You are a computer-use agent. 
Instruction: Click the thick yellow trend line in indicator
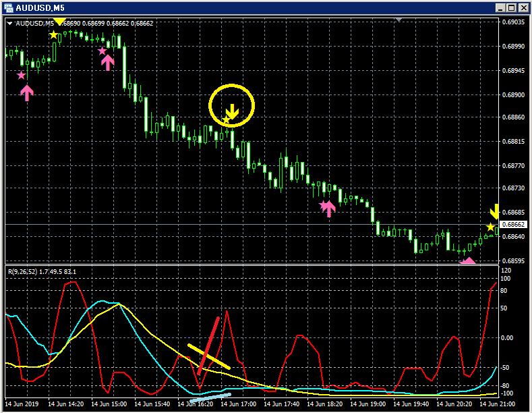209,356
